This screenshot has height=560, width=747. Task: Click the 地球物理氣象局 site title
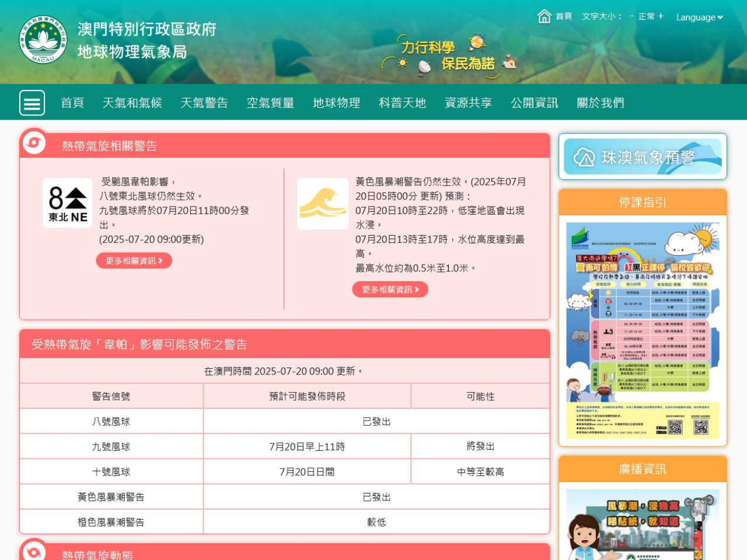(132, 52)
